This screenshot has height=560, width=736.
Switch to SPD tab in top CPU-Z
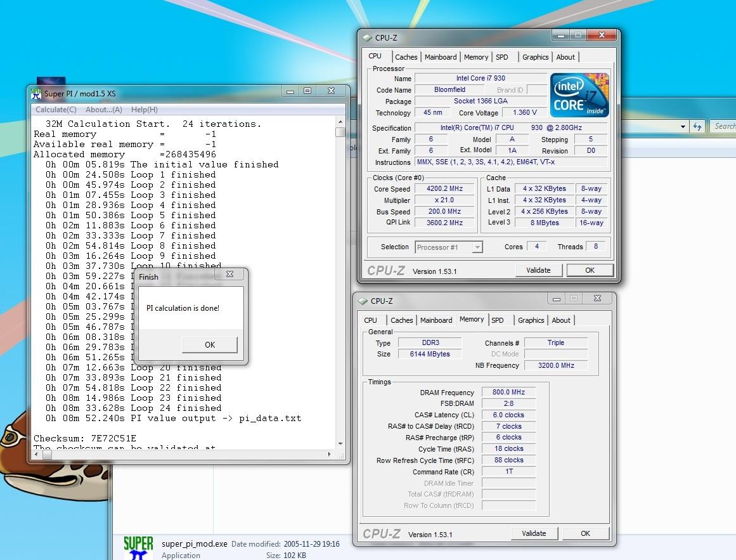(502, 57)
